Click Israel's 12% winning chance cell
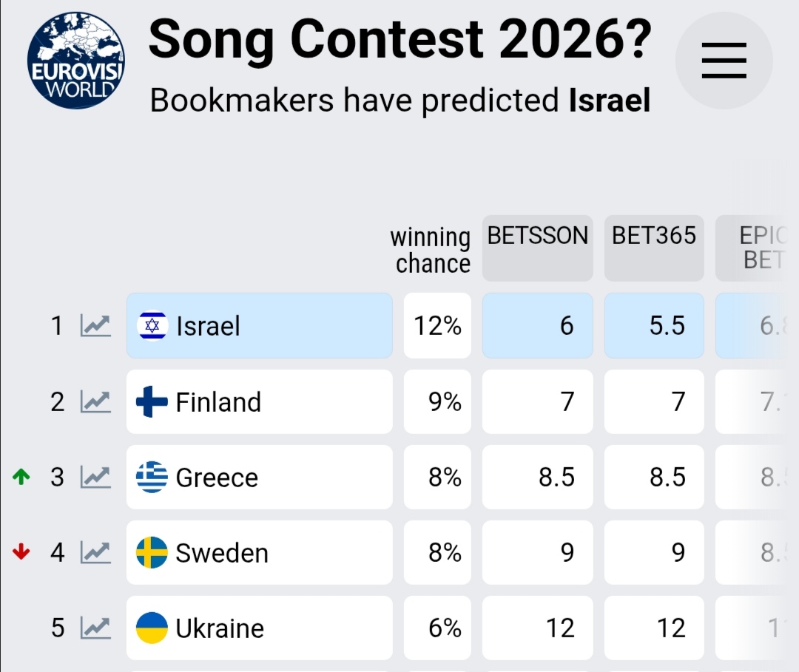This screenshot has width=799, height=672. click(437, 325)
